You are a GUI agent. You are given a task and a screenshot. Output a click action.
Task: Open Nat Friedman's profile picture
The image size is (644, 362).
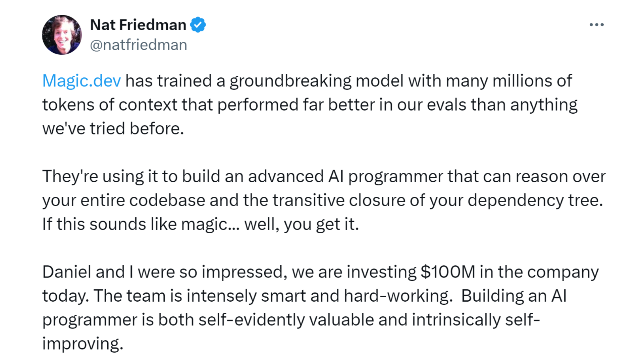62,35
